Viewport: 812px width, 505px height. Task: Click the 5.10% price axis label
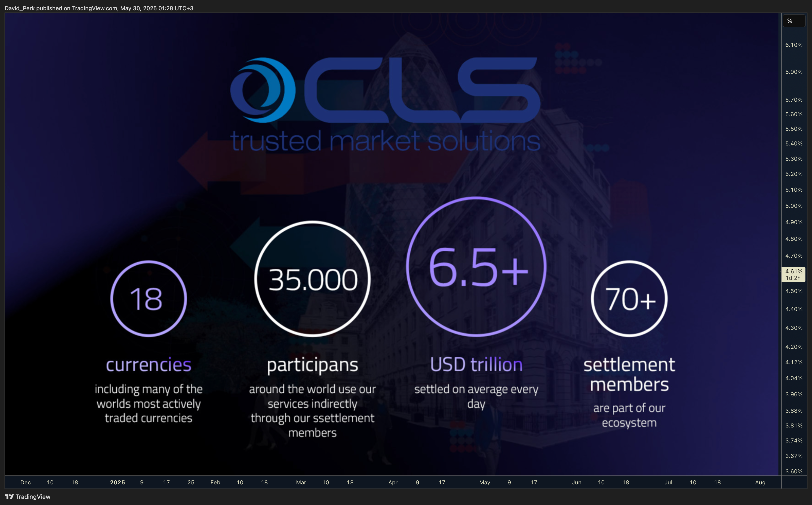click(794, 189)
